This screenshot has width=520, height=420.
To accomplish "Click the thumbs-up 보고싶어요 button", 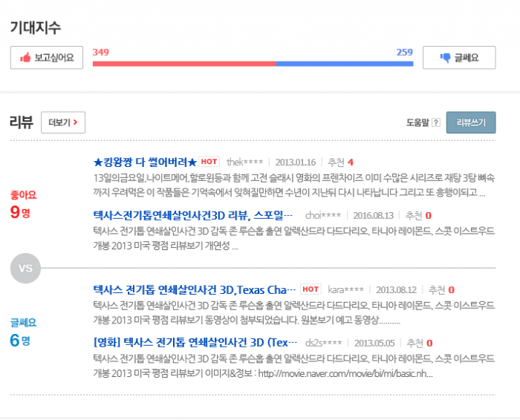I will (47, 58).
